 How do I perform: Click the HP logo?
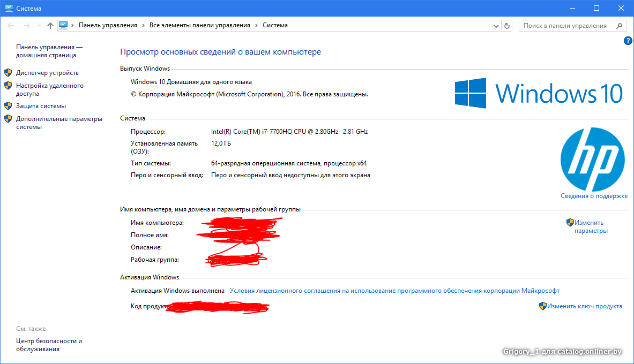pos(593,159)
